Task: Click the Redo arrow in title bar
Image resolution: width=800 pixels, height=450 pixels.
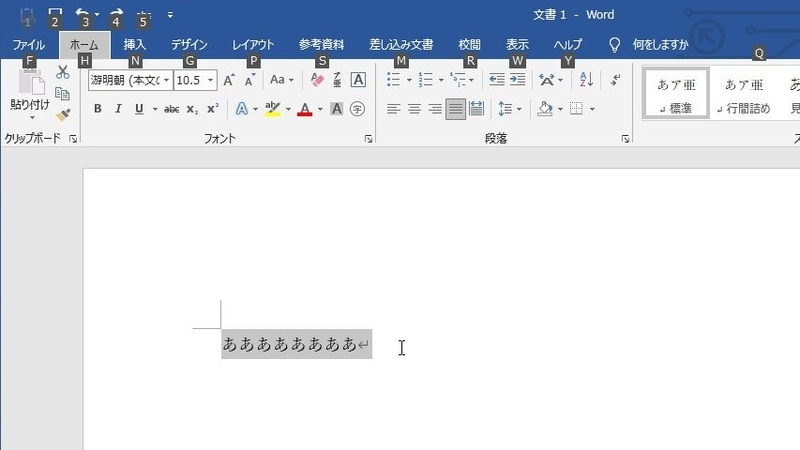Action: pyautogui.click(x=116, y=15)
